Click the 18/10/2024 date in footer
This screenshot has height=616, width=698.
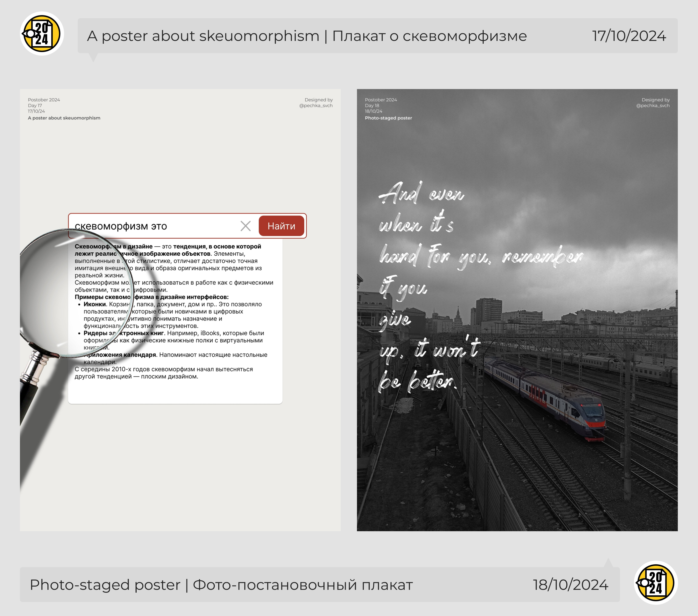click(x=570, y=585)
